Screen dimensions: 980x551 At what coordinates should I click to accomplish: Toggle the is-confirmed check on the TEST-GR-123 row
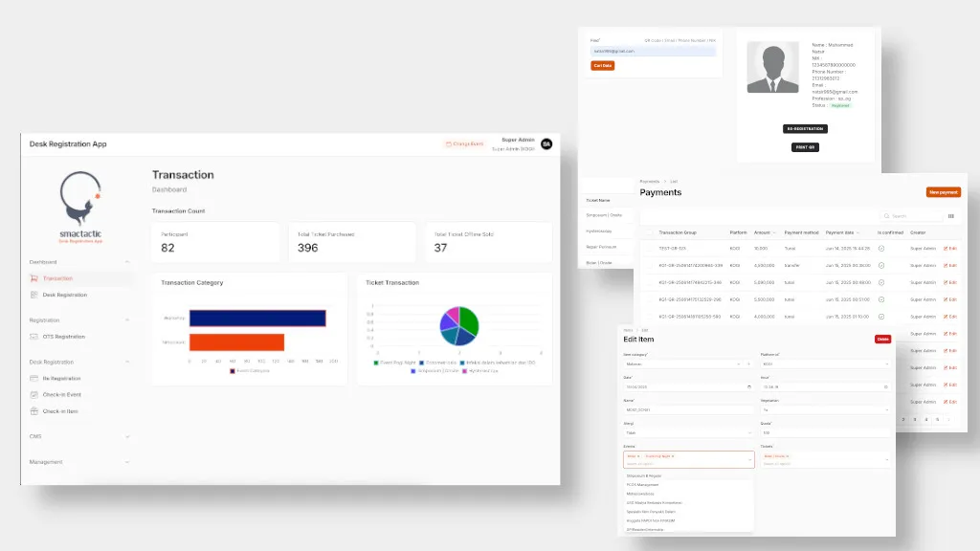coord(880,249)
